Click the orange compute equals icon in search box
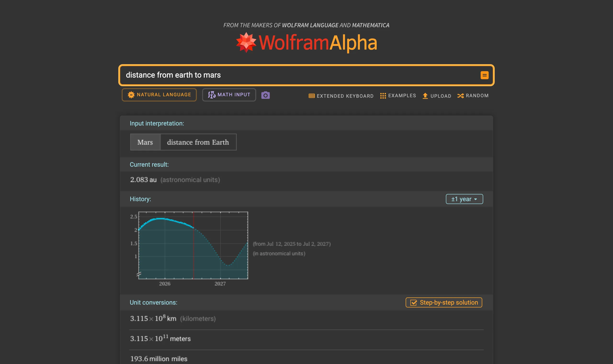Image resolution: width=613 pixels, height=364 pixels. click(484, 75)
